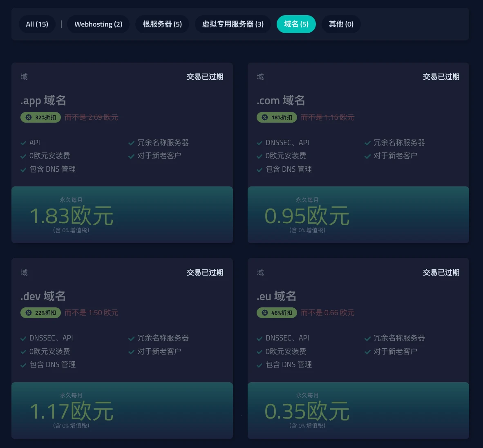Click the strikethrough price 1.50 欧元 on .dev

(92, 313)
